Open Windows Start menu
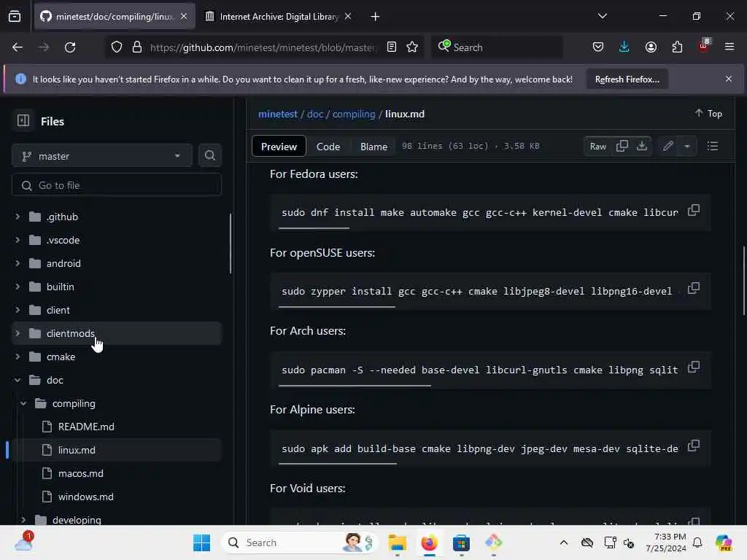Viewport: 747px width, 560px height. pyautogui.click(x=201, y=542)
